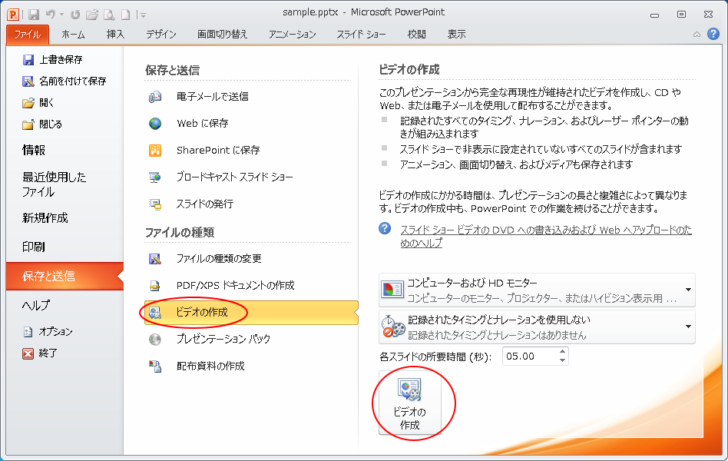728x461 pixels.
Task: Click 終了 to exit PowerPoint
Action: click(48, 353)
